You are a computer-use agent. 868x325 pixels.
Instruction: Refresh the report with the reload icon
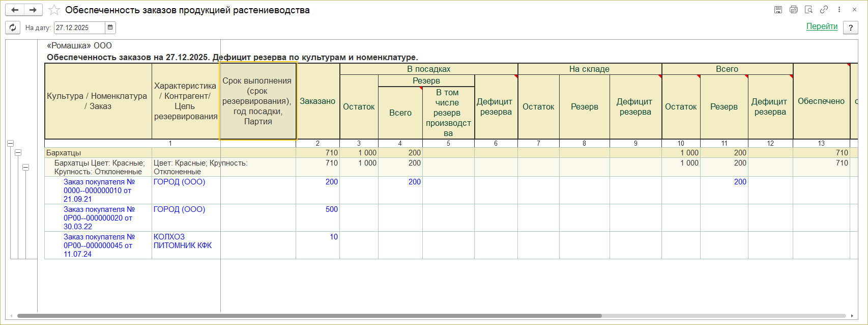coord(13,28)
